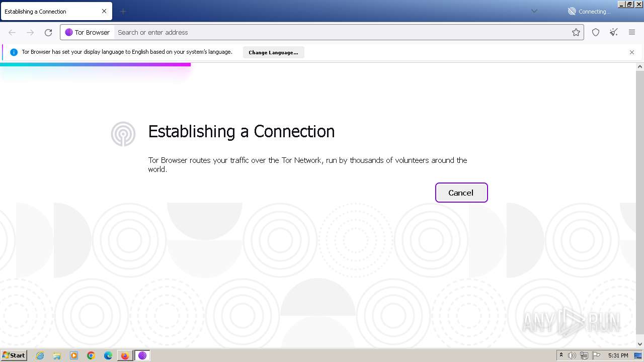Screen dimensions: 644x362
Task: Launch Google Chrome from taskbar
Action: click(91, 355)
